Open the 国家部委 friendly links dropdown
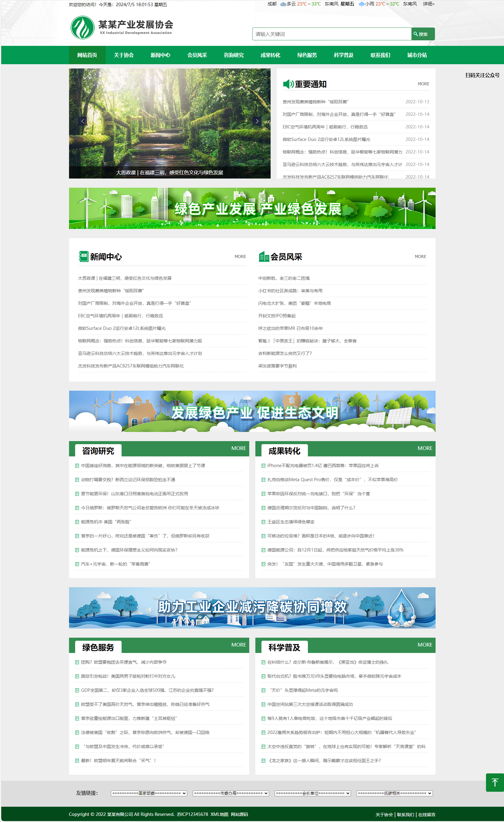Viewport: 504px width, 822px height. [149, 793]
